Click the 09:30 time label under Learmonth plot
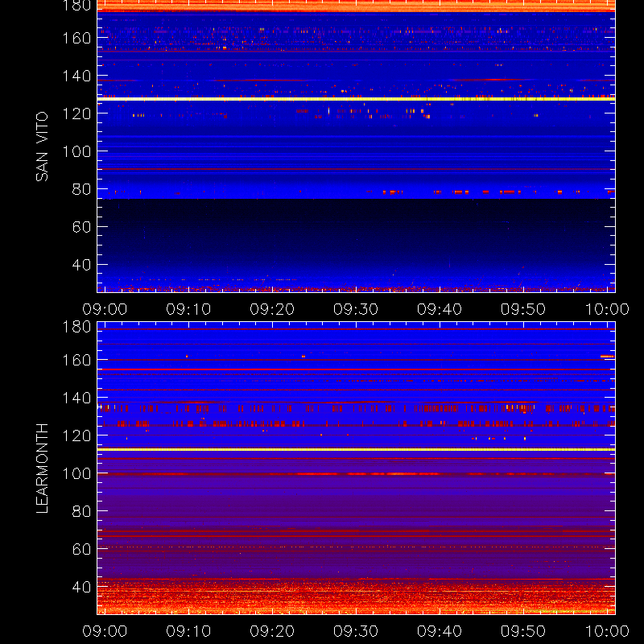 [x=356, y=631]
